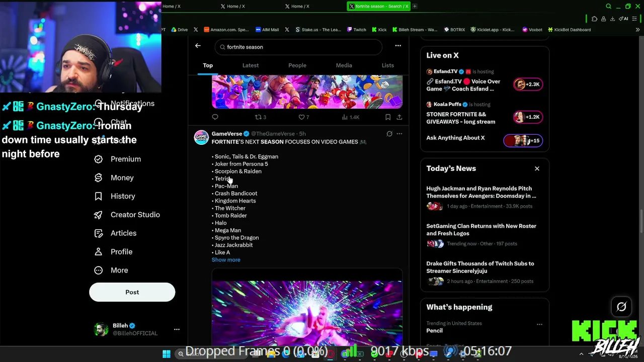Viewport: 644px width, 362px height.
Task: Open browser downloads icon
Action: coord(612,19)
